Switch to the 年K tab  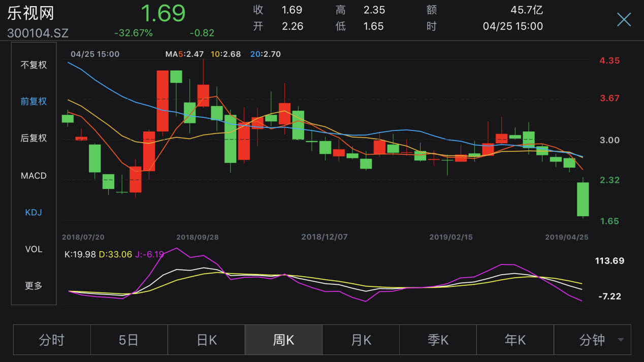(x=515, y=340)
